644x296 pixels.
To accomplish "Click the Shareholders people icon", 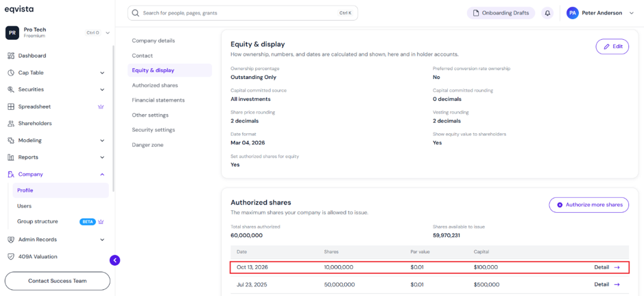I will click(11, 124).
